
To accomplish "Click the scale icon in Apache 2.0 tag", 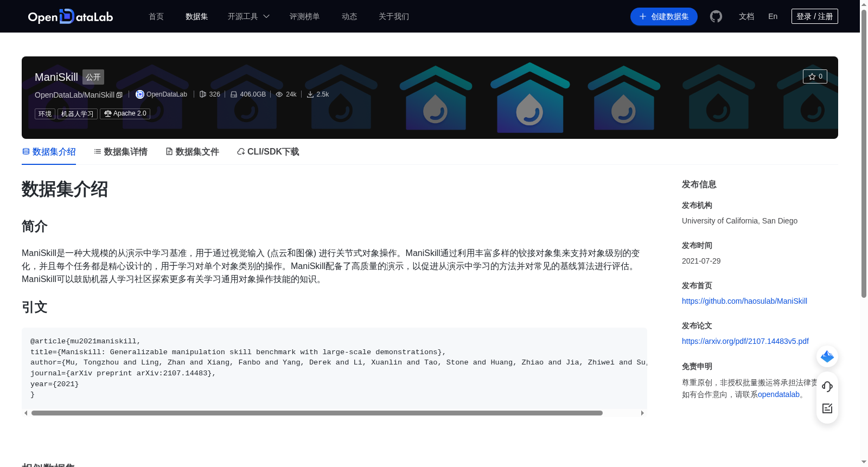I will tap(107, 113).
